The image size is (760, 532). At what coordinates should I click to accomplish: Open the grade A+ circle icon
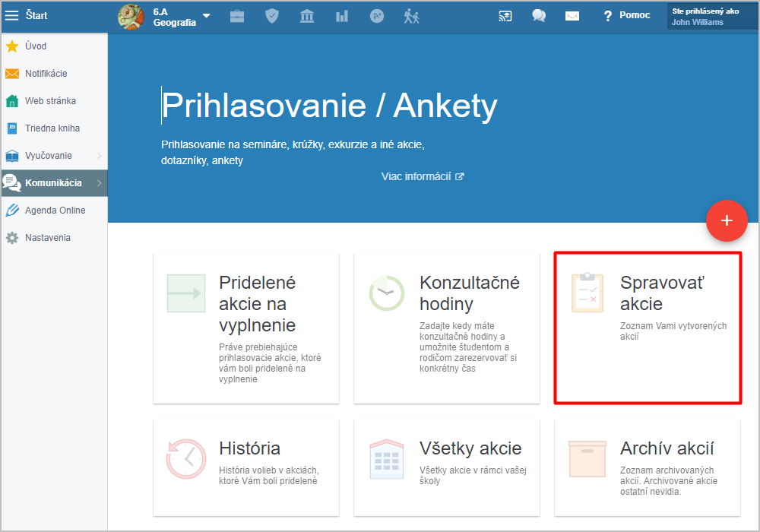pyautogui.click(x=377, y=17)
